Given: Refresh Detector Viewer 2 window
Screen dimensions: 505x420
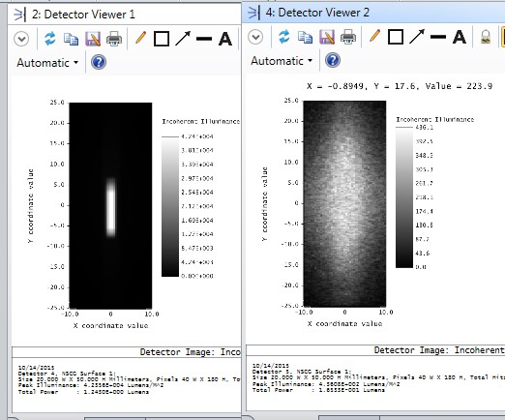Looking at the screenshot, I should point(284,37).
